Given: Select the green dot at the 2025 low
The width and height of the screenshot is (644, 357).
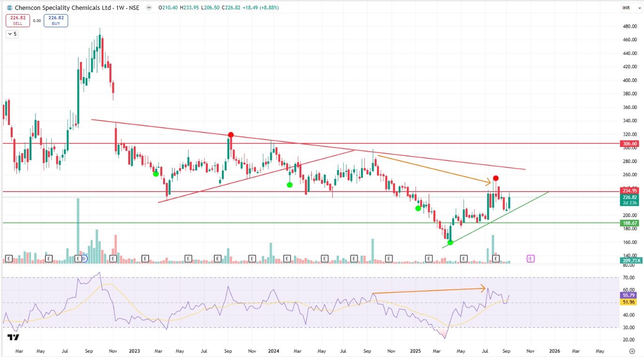Looking at the screenshot, I should (x=450, y=242).
